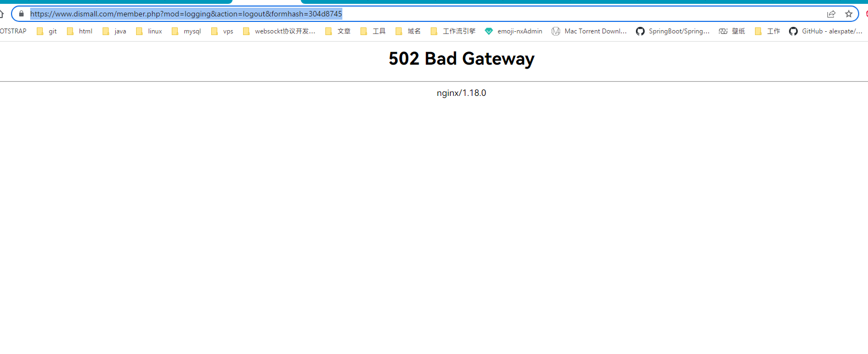This screenshot has height=354, width=868.
Task: Open the mysql bookmark folder
Action: pos(186,31)
